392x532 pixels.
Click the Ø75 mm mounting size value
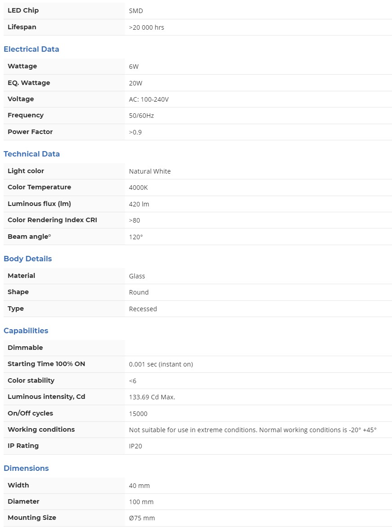point(142,518)
